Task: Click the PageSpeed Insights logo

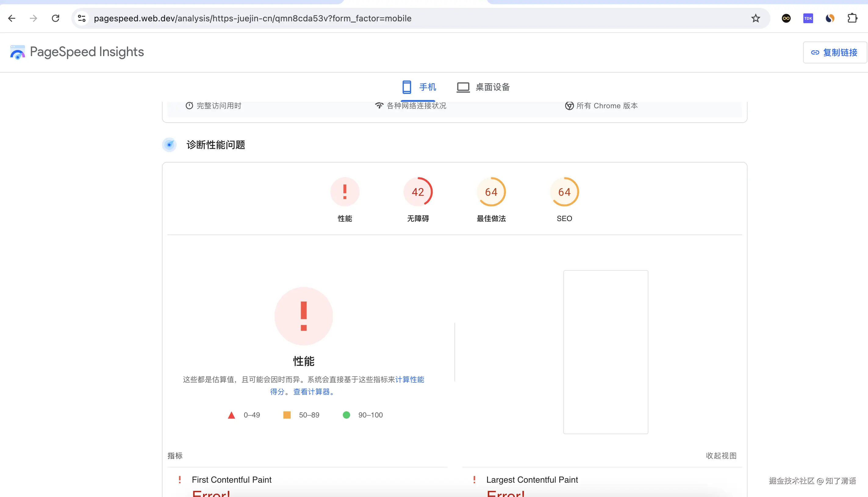Action: (77, 52)
